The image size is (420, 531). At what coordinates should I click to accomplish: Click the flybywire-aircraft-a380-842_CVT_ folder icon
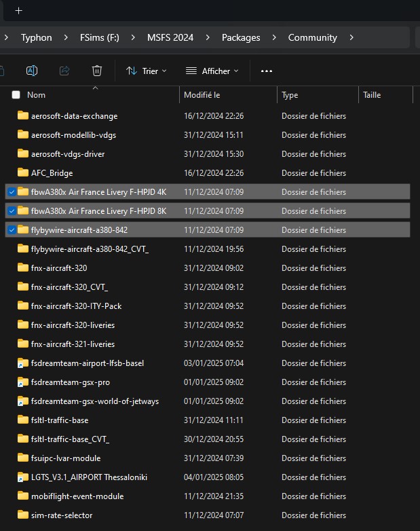[22, 249]
